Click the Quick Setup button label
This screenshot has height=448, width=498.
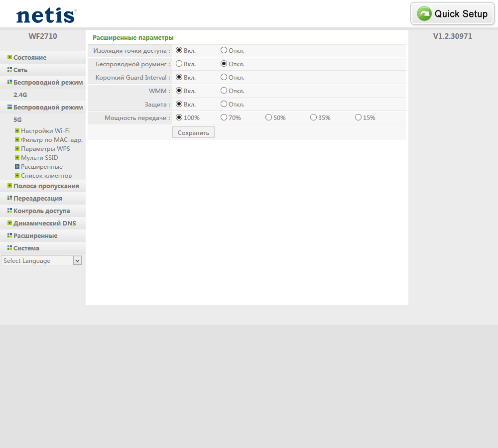point(461,14)
